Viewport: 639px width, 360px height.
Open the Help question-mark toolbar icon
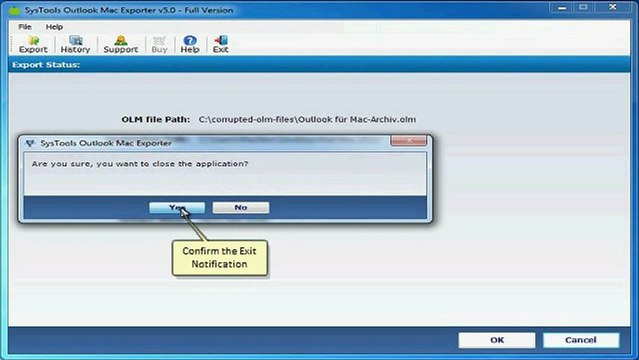click(190, 44)
